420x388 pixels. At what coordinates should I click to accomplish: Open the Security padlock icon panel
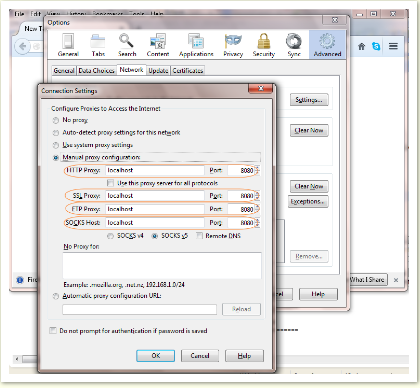264,45
